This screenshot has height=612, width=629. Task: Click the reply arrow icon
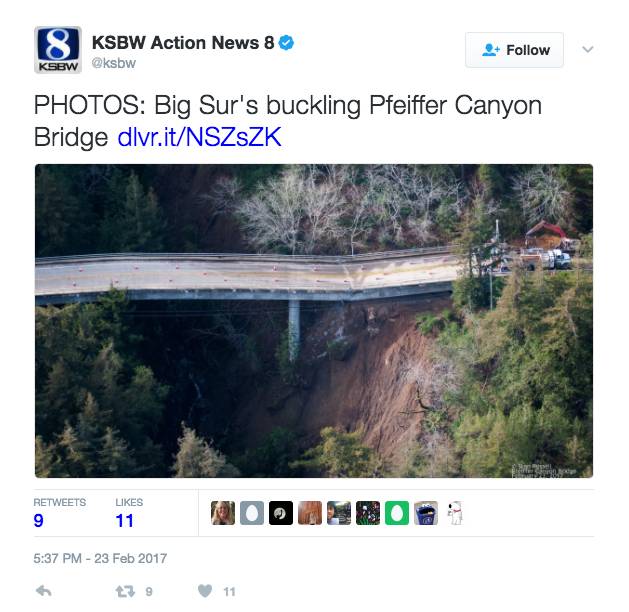point(44,591)
